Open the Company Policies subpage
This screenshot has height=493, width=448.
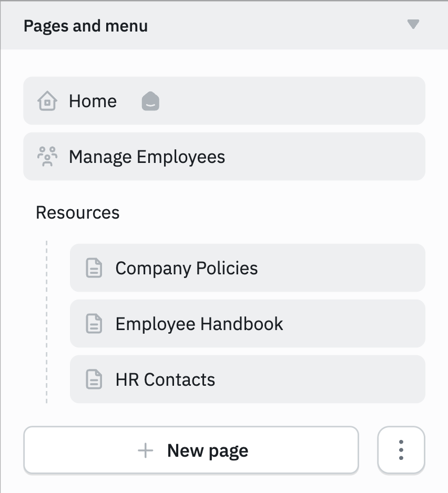tap(187, 268)
